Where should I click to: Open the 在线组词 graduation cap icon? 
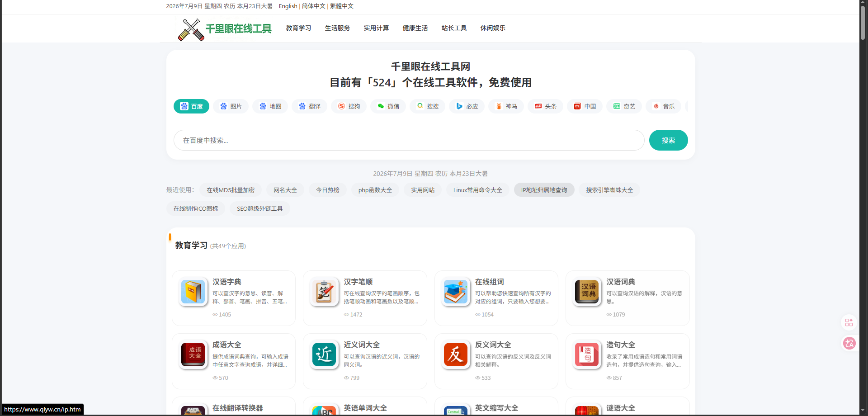(456, 292)
